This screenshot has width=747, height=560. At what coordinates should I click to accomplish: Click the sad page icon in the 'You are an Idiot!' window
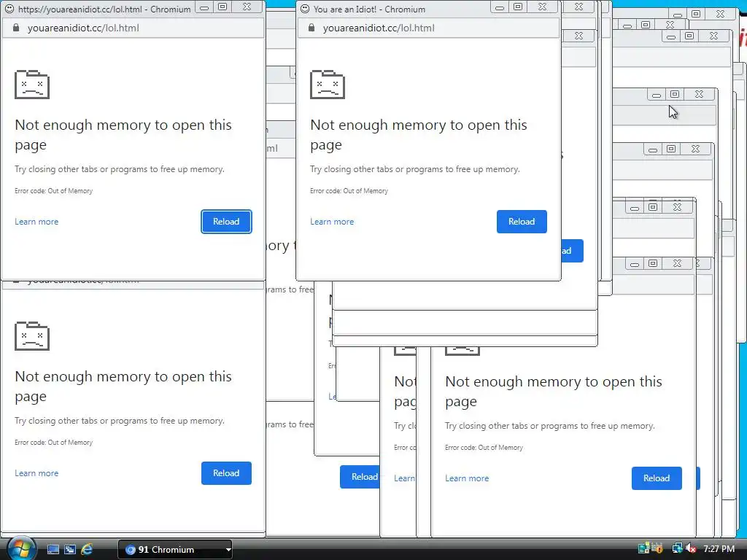(x=328, y=85)
